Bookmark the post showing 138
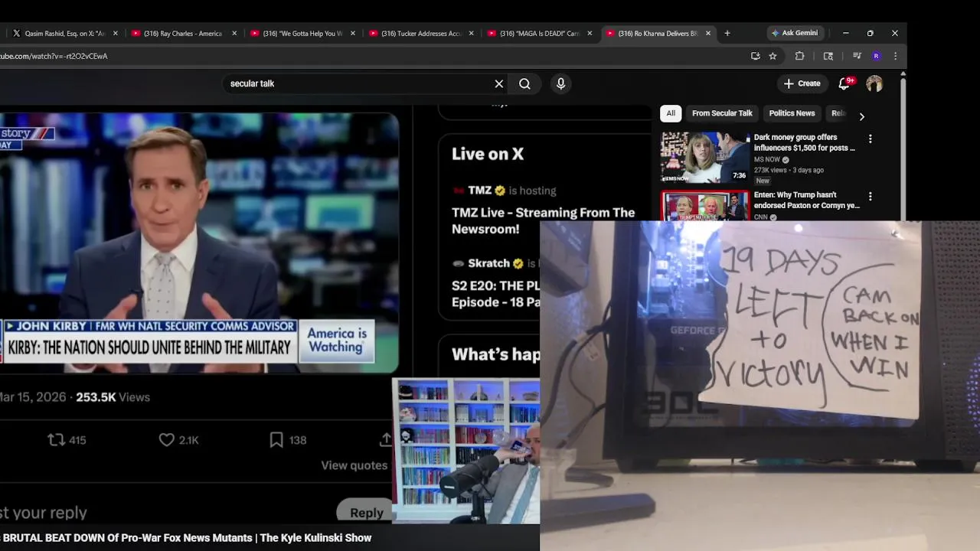 click(276, 439)
